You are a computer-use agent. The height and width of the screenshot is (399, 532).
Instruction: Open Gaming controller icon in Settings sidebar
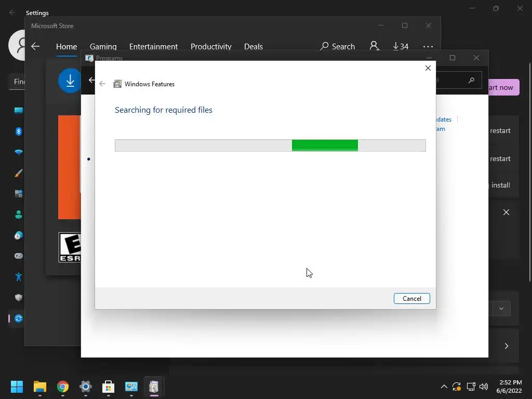click(x=19, y=256)
